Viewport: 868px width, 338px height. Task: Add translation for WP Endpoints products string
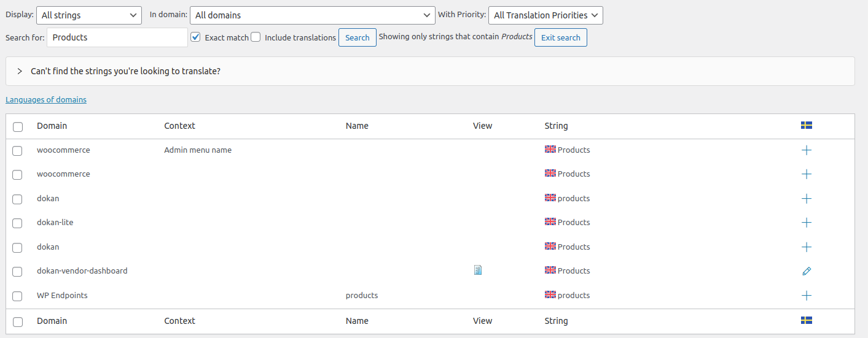(x=807, y=296)
